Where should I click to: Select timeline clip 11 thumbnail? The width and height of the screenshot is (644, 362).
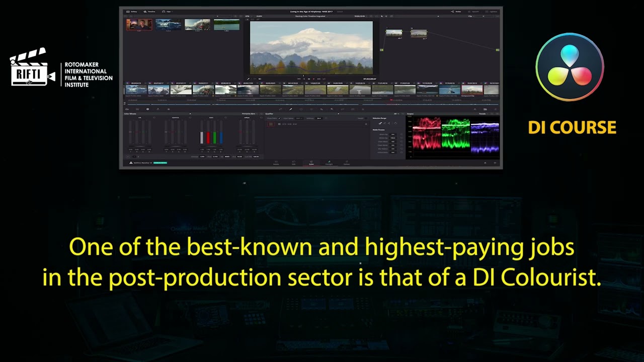[136, 89]
